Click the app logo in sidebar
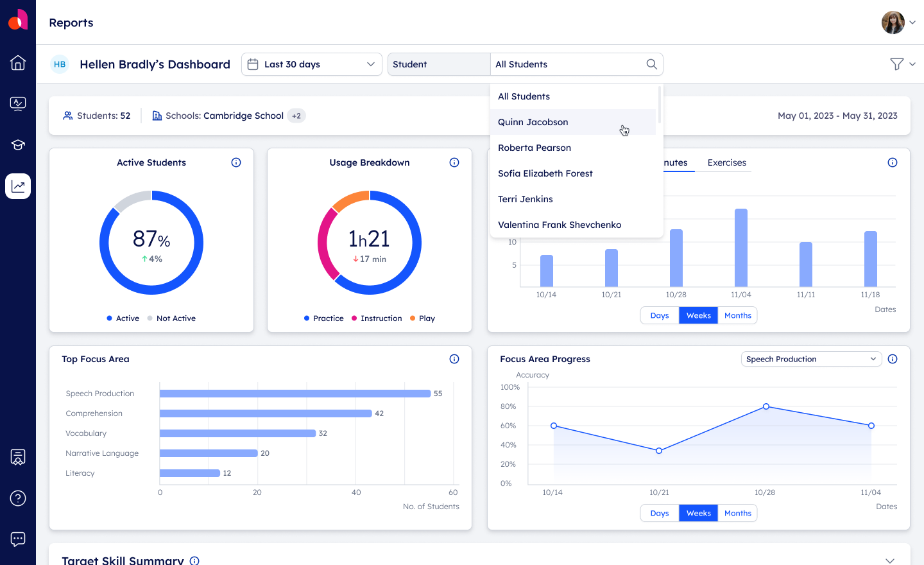Screen dimensions: 924x565 pyautogui.click(x=18, y=19)
